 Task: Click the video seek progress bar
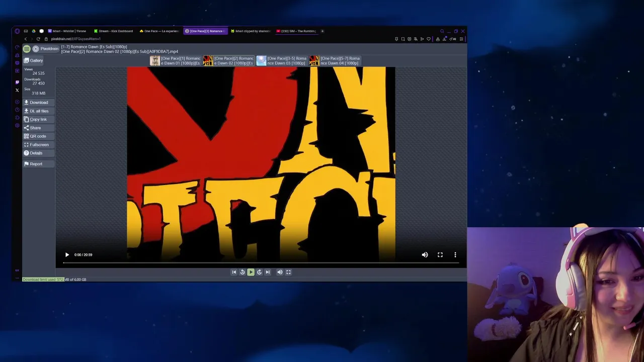(261, 263)
